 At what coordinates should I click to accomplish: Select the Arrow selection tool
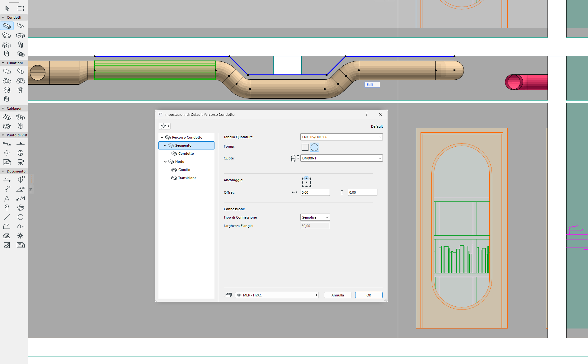click(x=7, y=8)
